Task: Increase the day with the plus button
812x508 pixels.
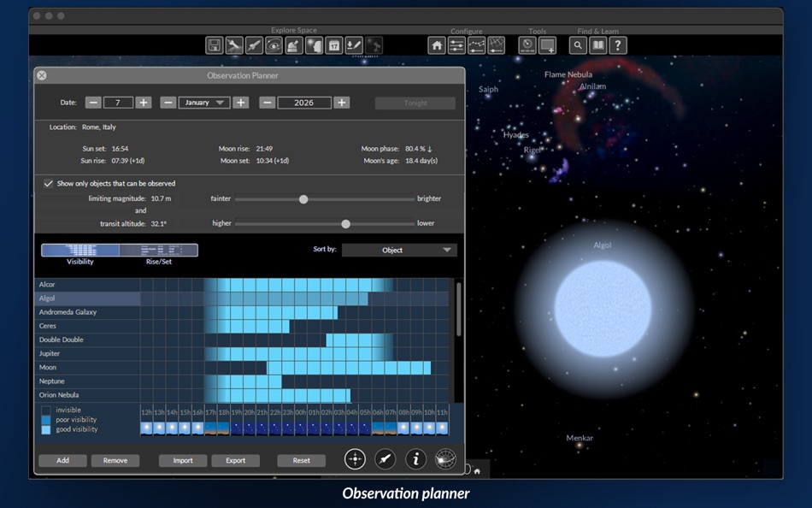Action: click(144, 103)
